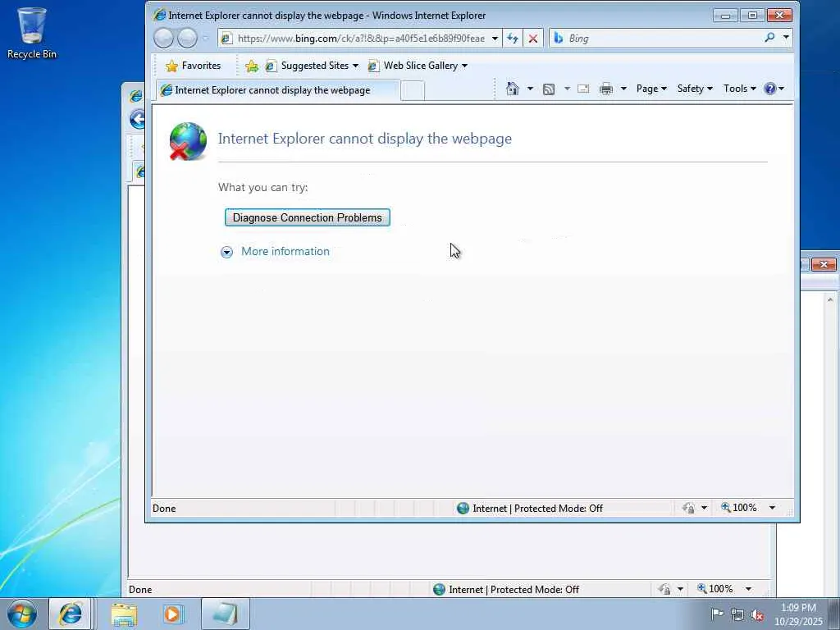Click 100% zoom in the background IE window
840x630 pixels.
(714, 589)
